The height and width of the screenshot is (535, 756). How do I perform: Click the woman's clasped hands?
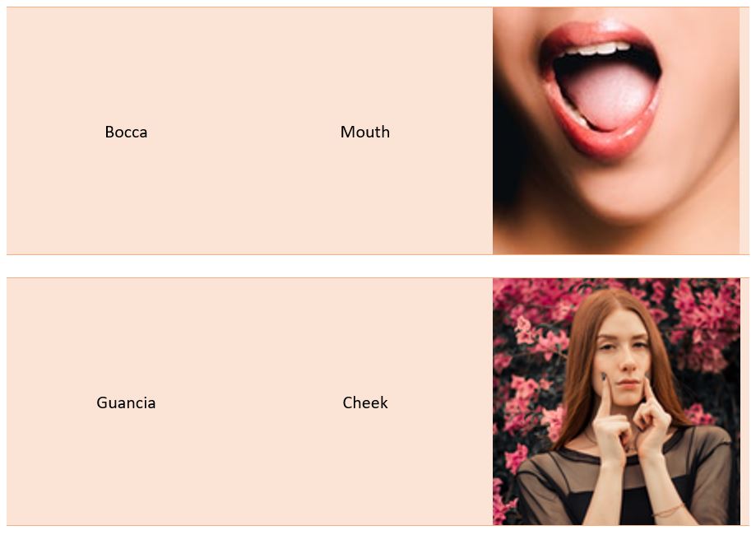pyautogui.click(x=632, y=425)
